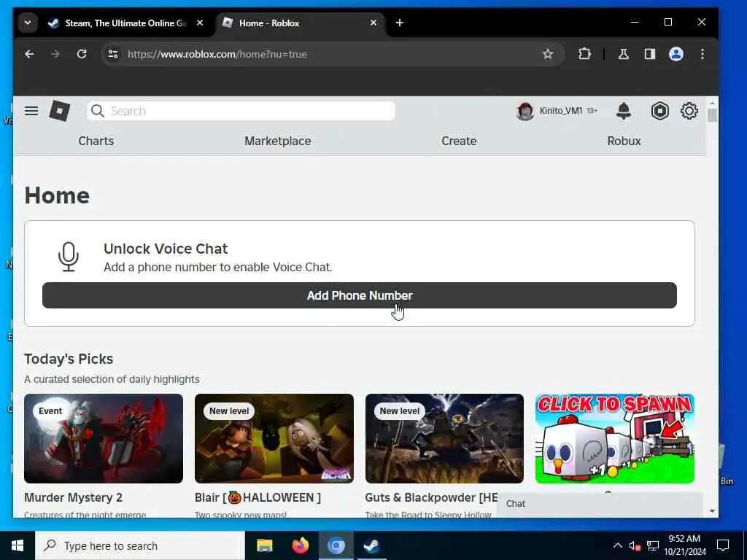The width and height of the screenshot is (747, 560).
Task: Click the search magnifier icon in Roblox
Action: click(x=98, y=111)
